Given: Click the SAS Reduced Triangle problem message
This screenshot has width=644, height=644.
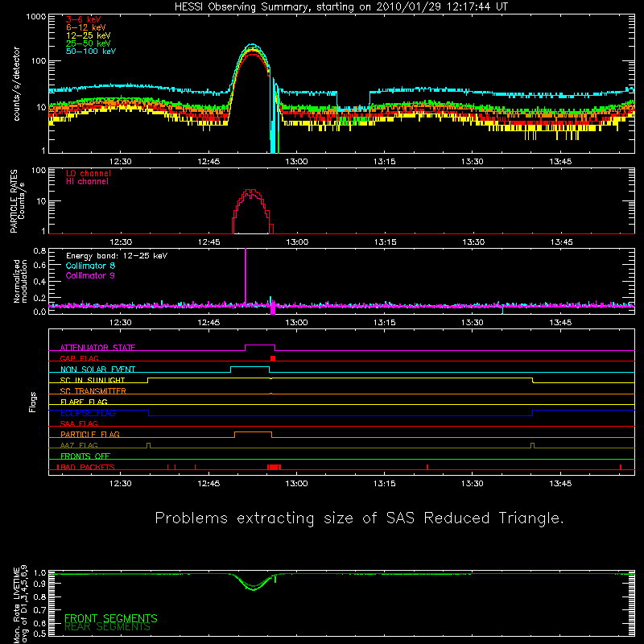Looking at the screenshot, I should pos(359,518).
